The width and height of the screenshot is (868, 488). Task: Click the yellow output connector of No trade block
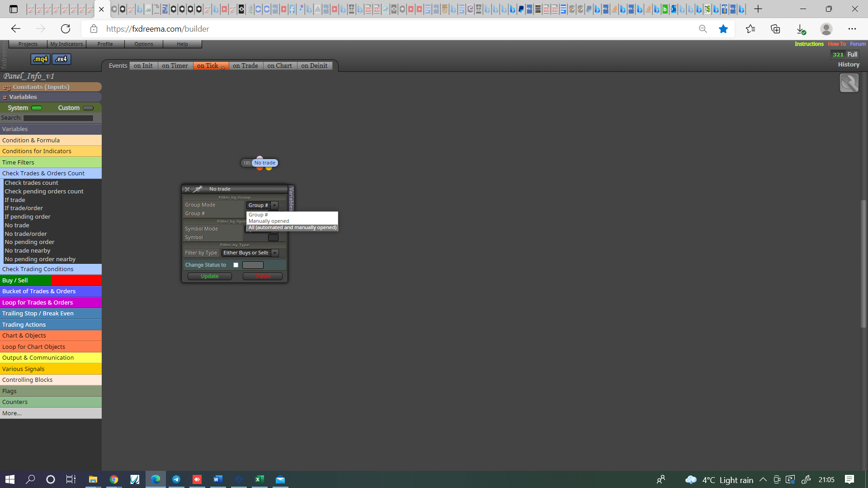[269, 169]
